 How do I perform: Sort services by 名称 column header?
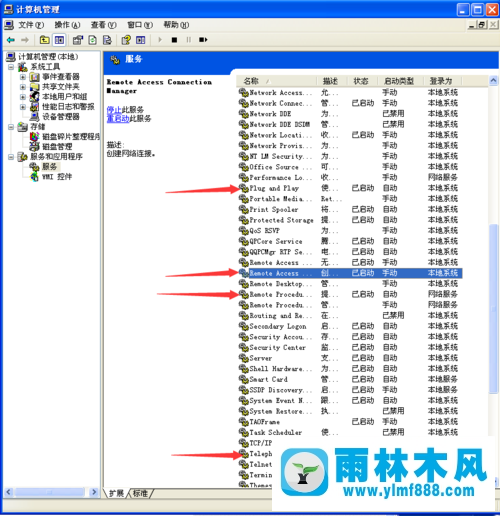pyautogui.click(x=276, y=81)
